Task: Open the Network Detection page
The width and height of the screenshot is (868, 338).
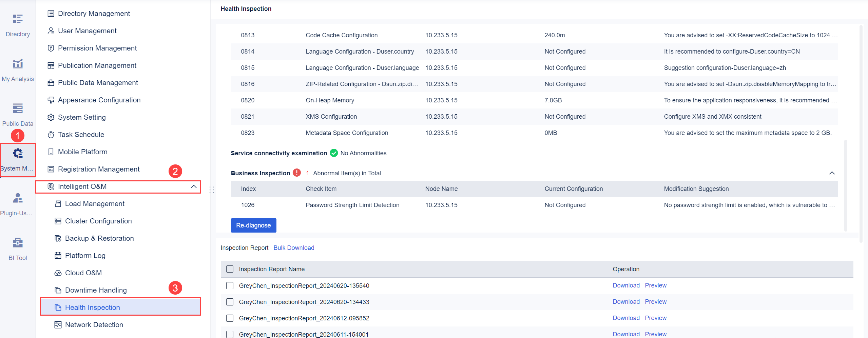Action: tap(94, 325)
